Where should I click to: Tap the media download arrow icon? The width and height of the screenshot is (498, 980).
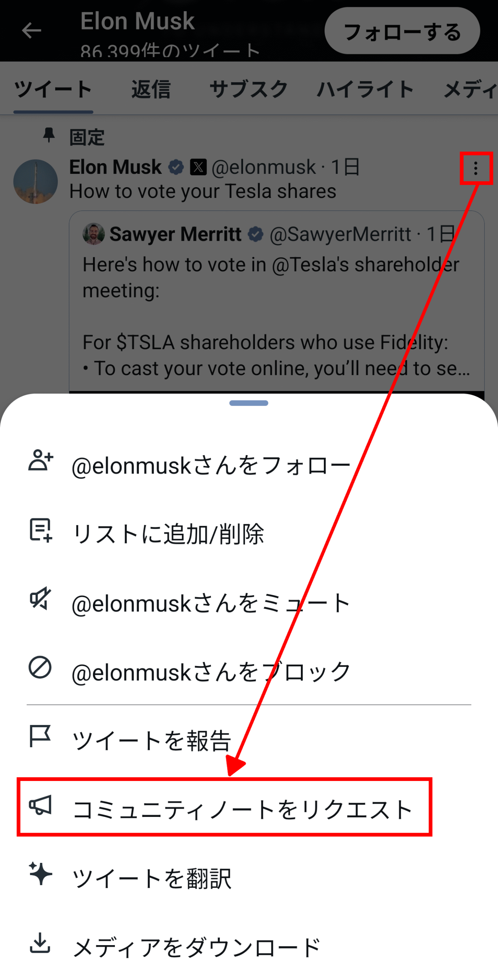pos(40,942)
